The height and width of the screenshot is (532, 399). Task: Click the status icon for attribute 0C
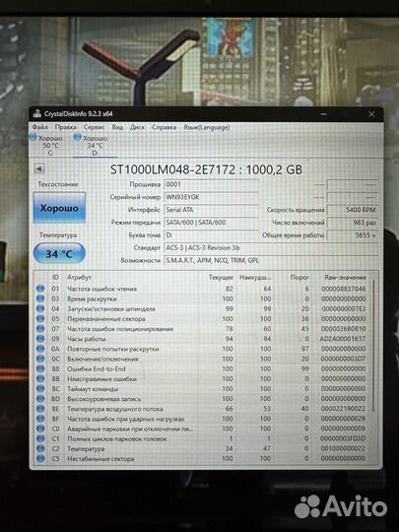pyautogui.click(x=40, y=359)
